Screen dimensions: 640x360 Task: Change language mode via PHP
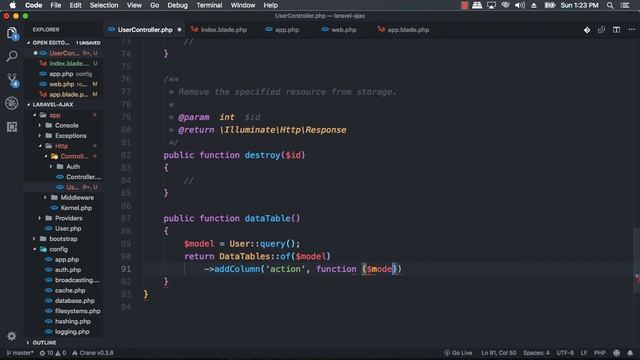pos(600,353)
